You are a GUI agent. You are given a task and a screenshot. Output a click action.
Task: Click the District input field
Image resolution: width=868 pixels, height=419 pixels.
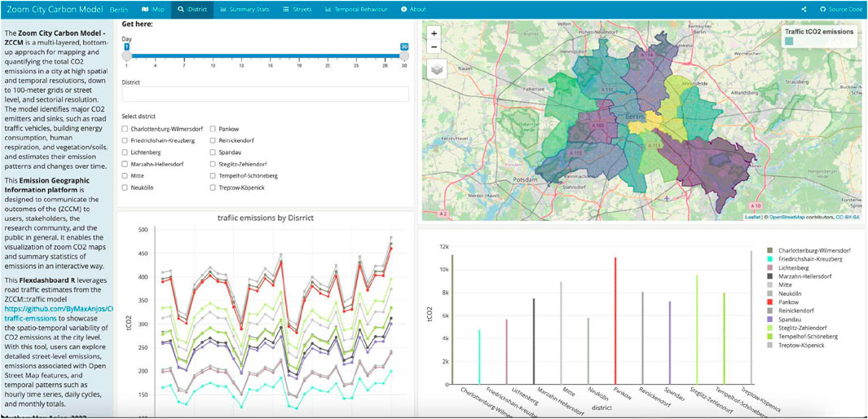265,94
